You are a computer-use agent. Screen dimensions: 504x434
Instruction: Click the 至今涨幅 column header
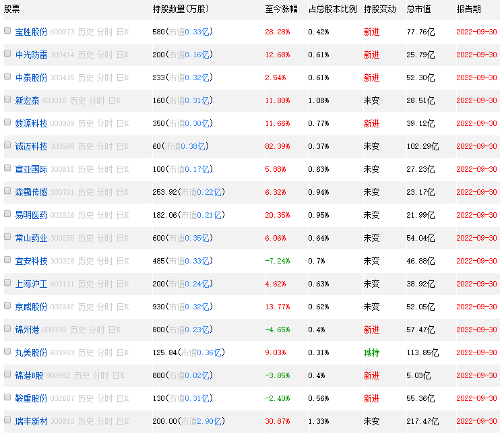point(281,9)
